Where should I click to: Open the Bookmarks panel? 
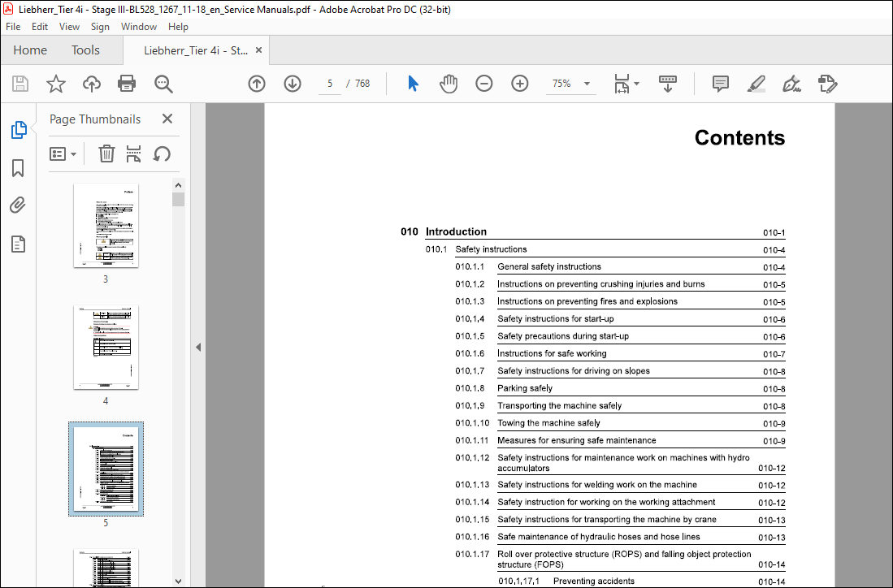(18, 168)
